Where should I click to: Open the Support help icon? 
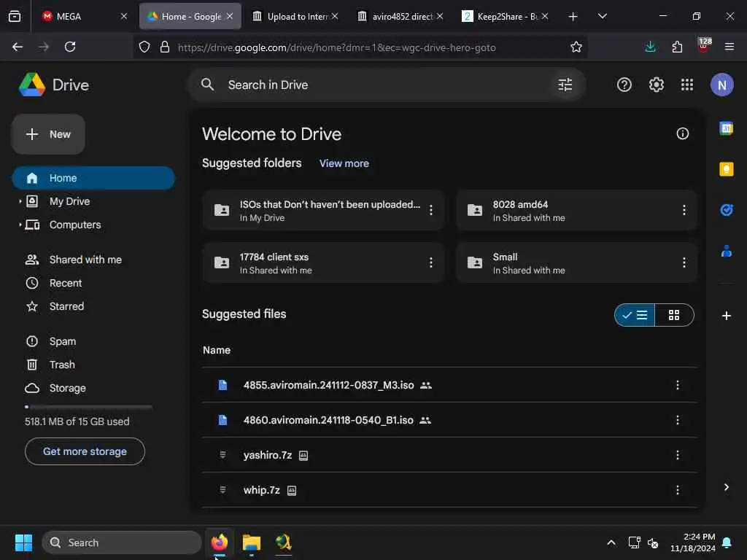click(624, 85)
